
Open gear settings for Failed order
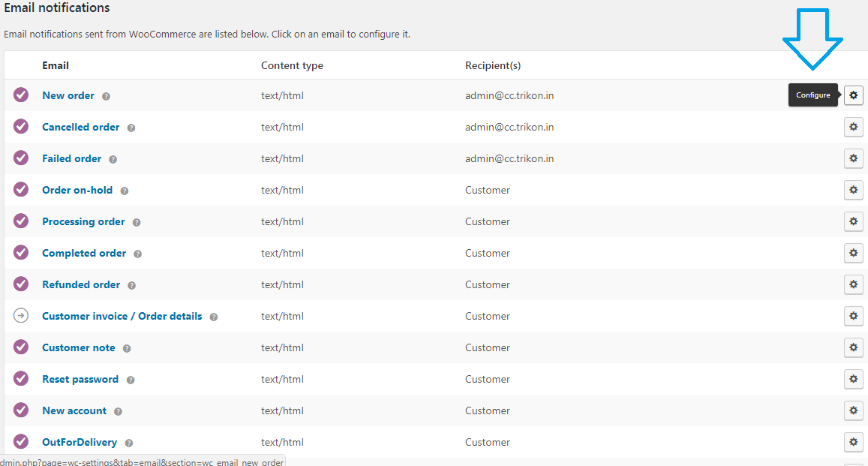[x=853, y=158]
